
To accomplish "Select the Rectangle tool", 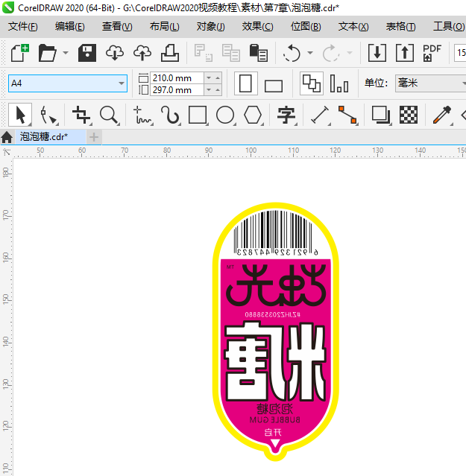I will (x=198, y=115).
